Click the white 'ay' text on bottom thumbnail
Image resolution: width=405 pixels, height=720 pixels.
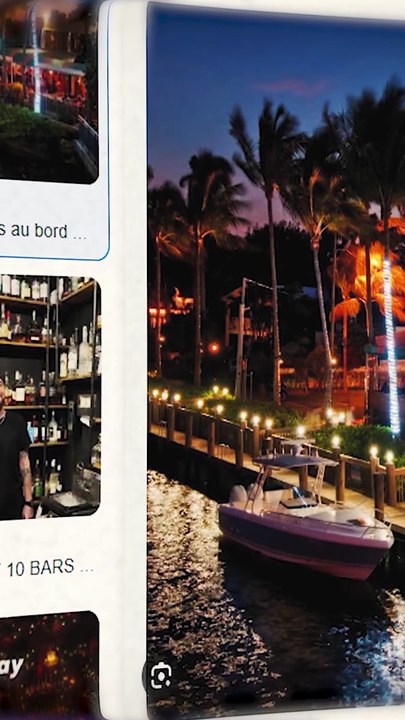coord(12,669)
